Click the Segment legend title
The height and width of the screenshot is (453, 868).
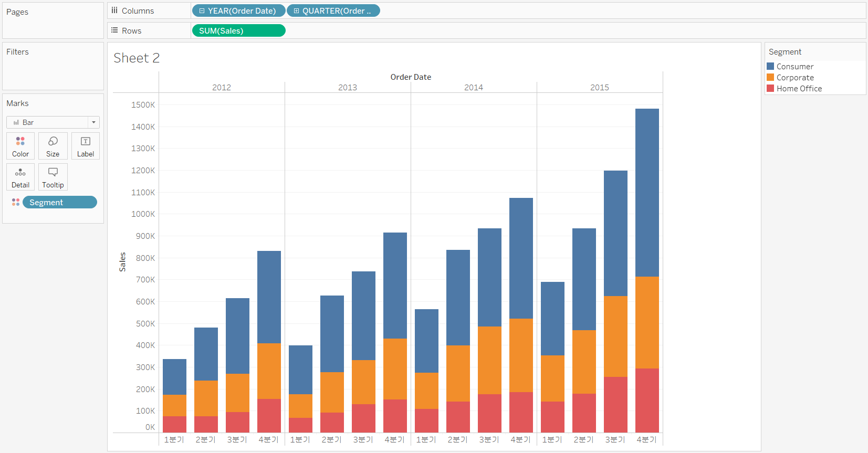click(785, 52)
